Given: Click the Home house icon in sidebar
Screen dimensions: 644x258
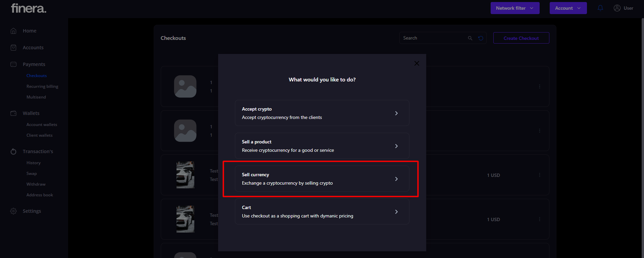Looking at the screenshot, I should (x=13, y=31).
